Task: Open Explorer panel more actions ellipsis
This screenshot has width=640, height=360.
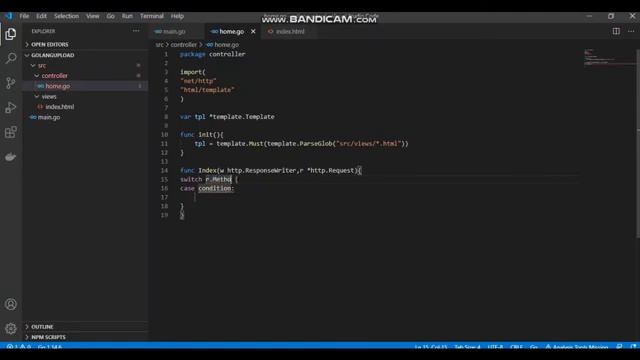Action: click(136, 31)
